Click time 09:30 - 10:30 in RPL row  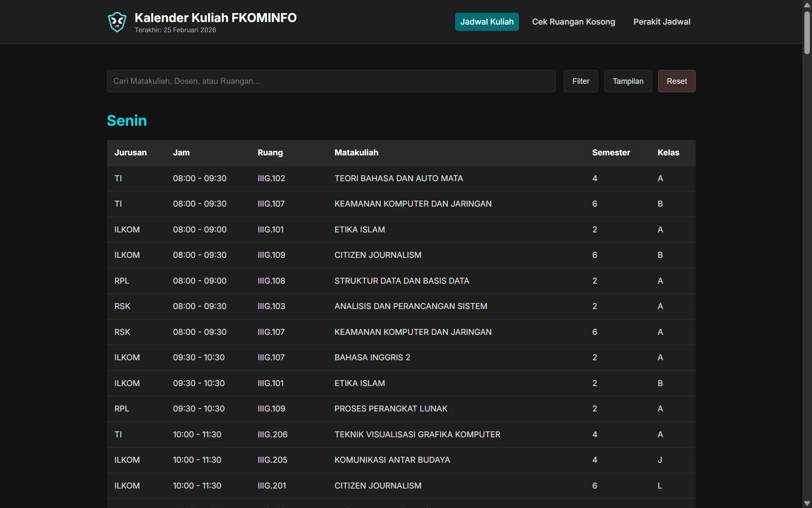[x=199, y=409]
